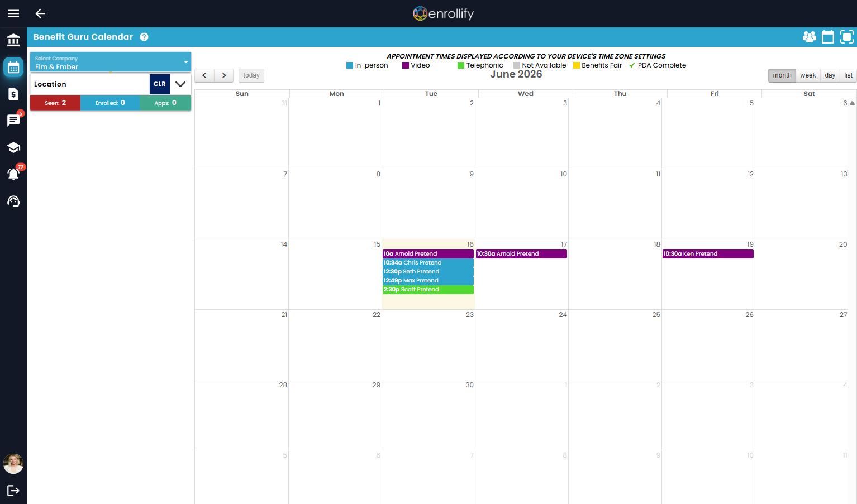Open 10:34a Chris Pretend appointment
This screenshot has height=504, width=857.
(x=428, y=263)
